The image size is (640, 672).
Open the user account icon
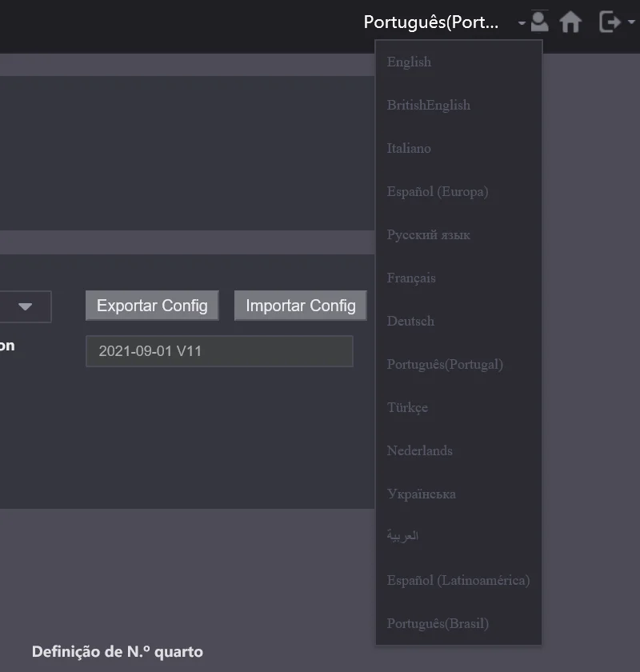[539, 22]
